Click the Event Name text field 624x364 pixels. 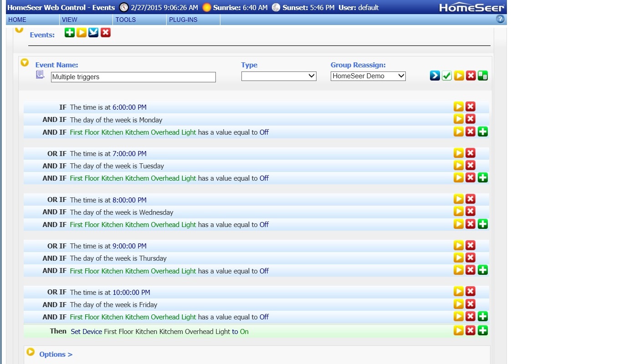pos(133,77)
